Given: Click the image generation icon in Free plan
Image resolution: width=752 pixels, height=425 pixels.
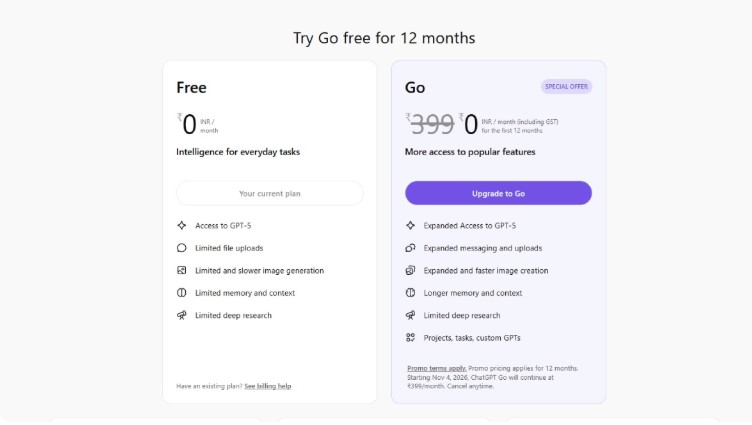Looking at the screenshot, I should coord(181,270).
